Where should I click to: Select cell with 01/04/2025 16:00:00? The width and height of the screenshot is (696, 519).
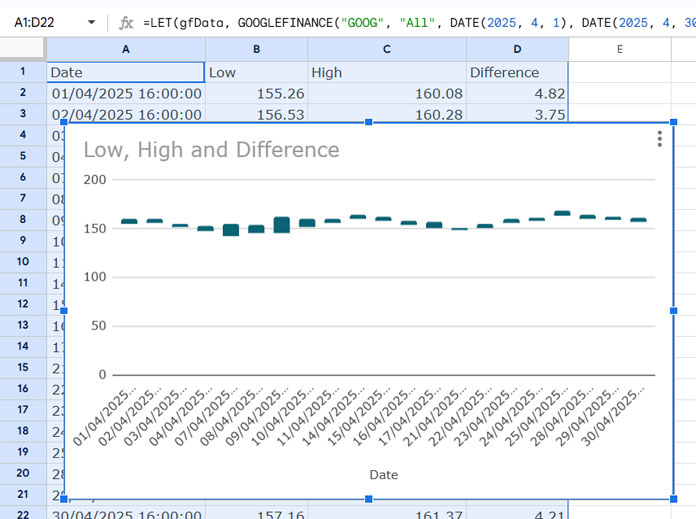[x=126, y=94]
